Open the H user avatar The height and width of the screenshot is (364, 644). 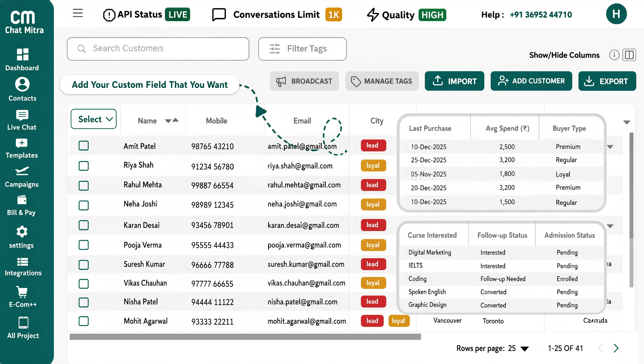[x=616, y=14]
